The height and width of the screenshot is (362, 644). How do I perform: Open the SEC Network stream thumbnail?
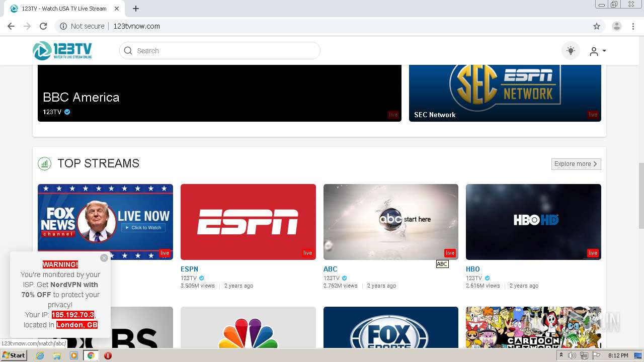[505, 93]
